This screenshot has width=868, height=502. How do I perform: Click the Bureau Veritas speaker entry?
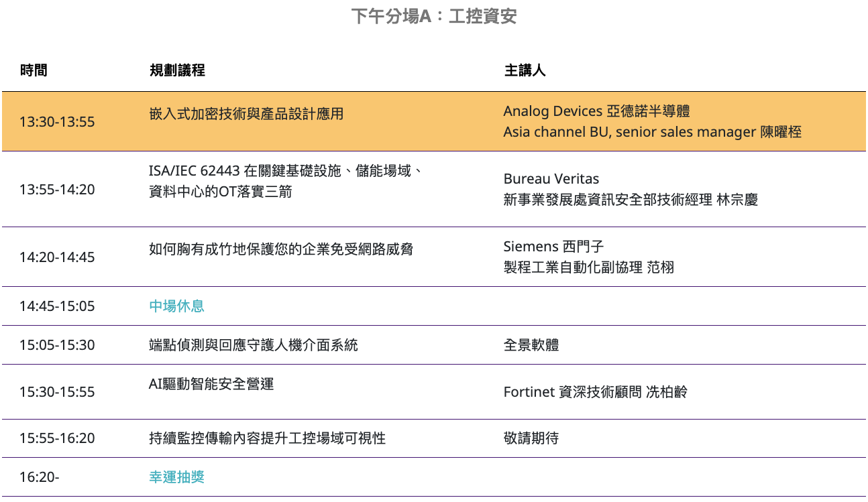(x=551, y=179)
